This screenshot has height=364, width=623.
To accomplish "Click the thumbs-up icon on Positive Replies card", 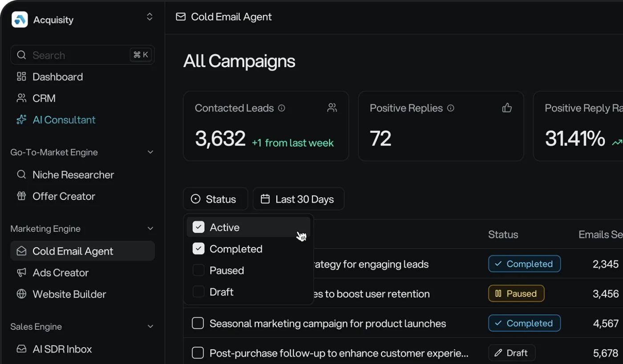I will tap(507, 108).
